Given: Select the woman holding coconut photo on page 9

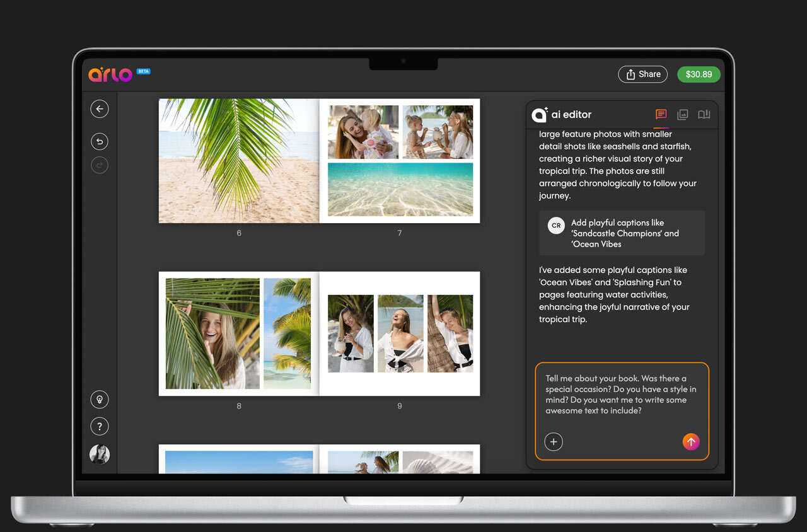Looking at the screenshot, I should 351,333.
